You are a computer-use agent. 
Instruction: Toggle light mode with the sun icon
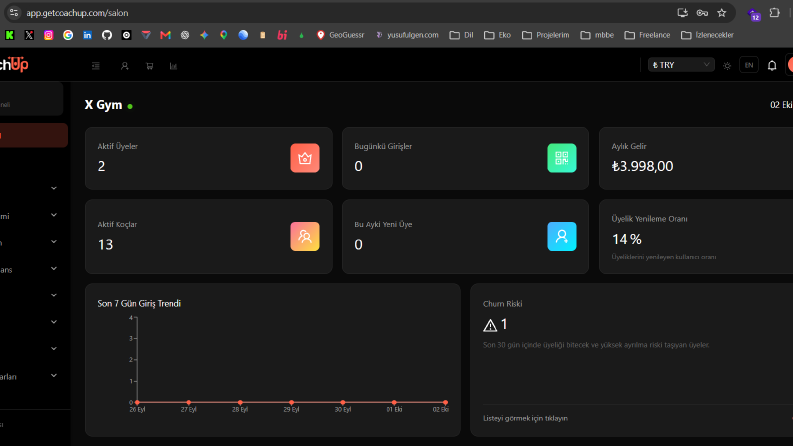pos(727,66)
